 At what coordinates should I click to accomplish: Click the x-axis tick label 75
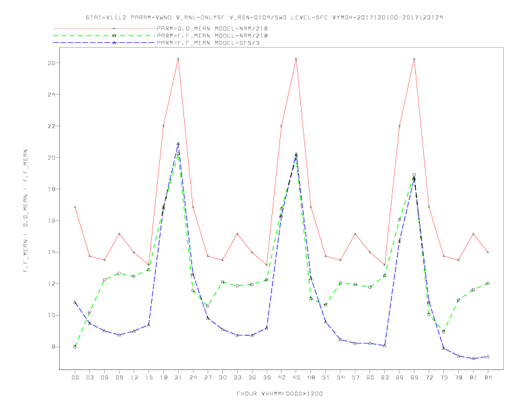coord(444,377)
